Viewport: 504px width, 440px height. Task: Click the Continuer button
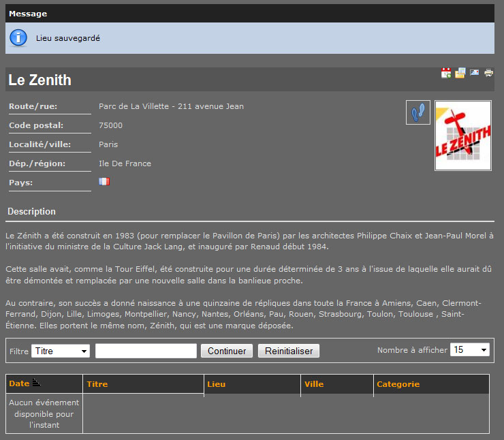227,351
